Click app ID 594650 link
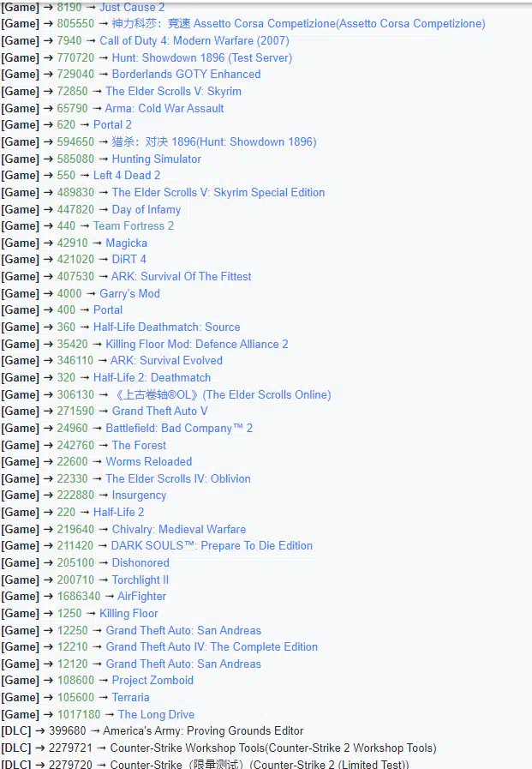Image resolution: width=532 pixels, height=769 pixels. (x=75, y=141)
